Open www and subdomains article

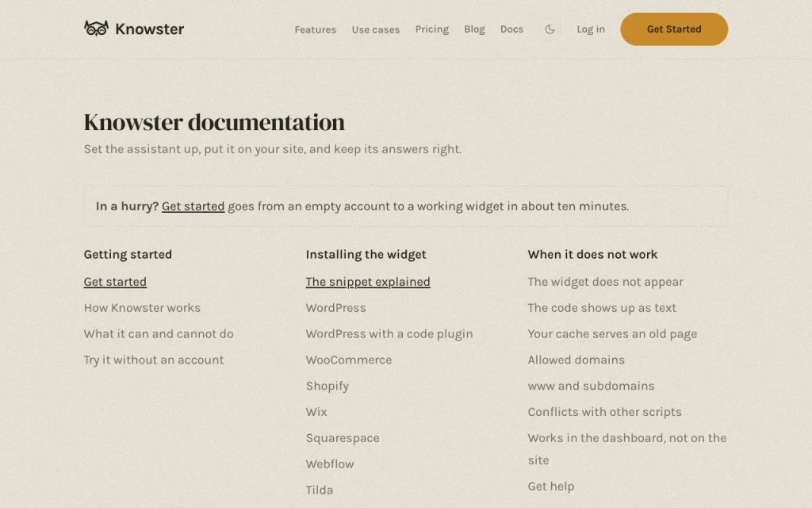591,387
